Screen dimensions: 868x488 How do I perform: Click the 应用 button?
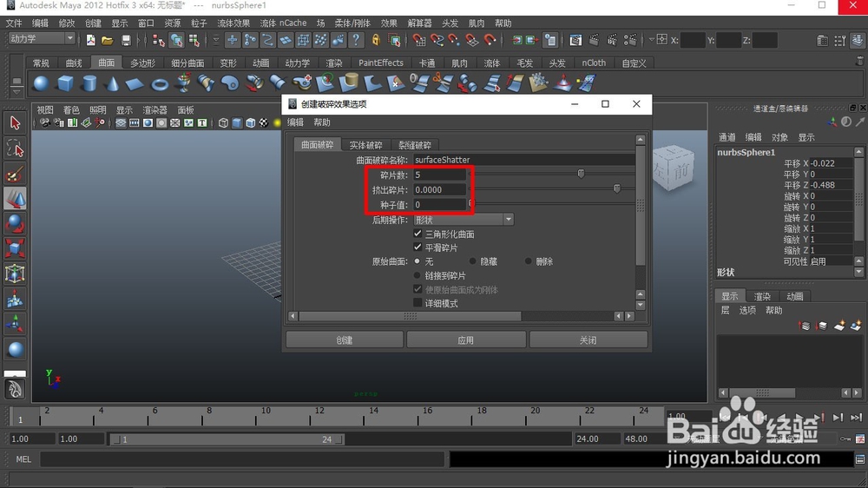point(465,340)
